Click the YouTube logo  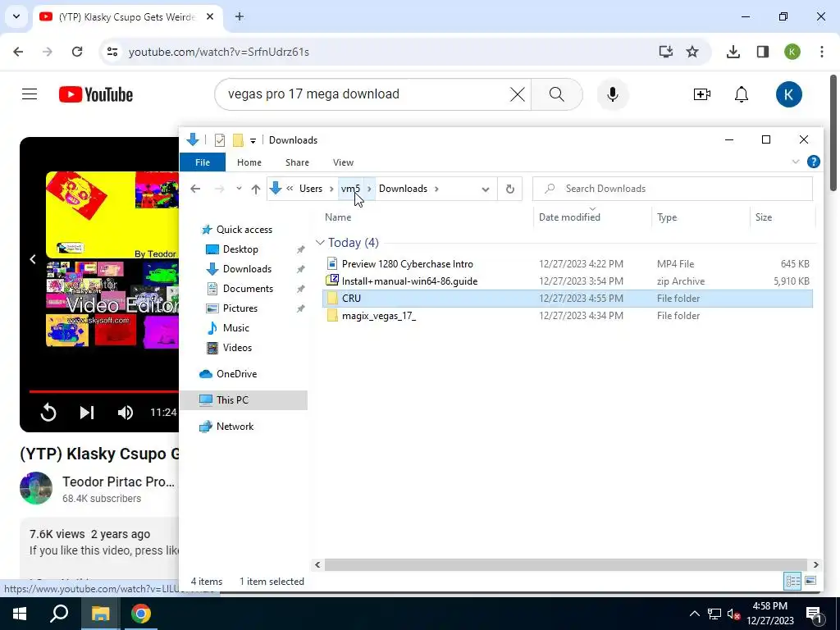tap(96, 94)
